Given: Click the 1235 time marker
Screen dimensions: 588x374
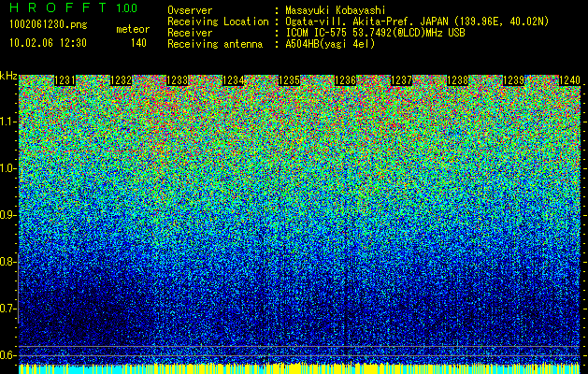Looking at the screenshot, I should (289, 80).
